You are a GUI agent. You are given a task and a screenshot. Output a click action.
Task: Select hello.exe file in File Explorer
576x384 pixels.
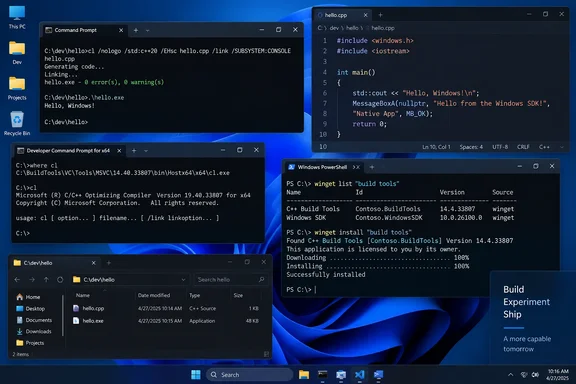pos(166,321)
